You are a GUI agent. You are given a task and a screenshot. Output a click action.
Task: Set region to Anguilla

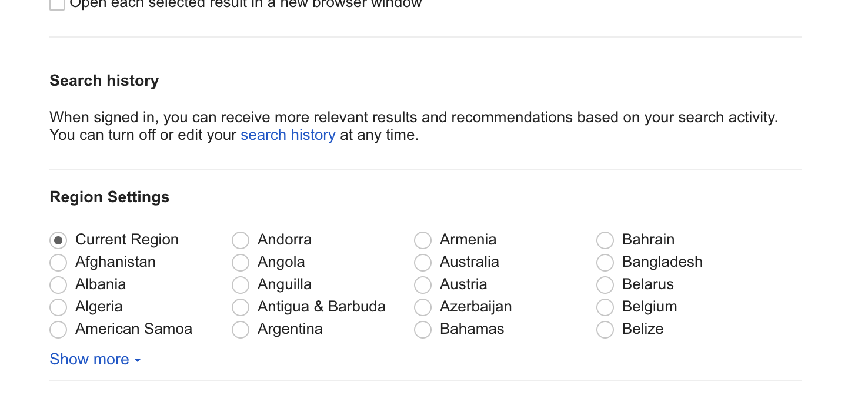click(x=241, y=284)
